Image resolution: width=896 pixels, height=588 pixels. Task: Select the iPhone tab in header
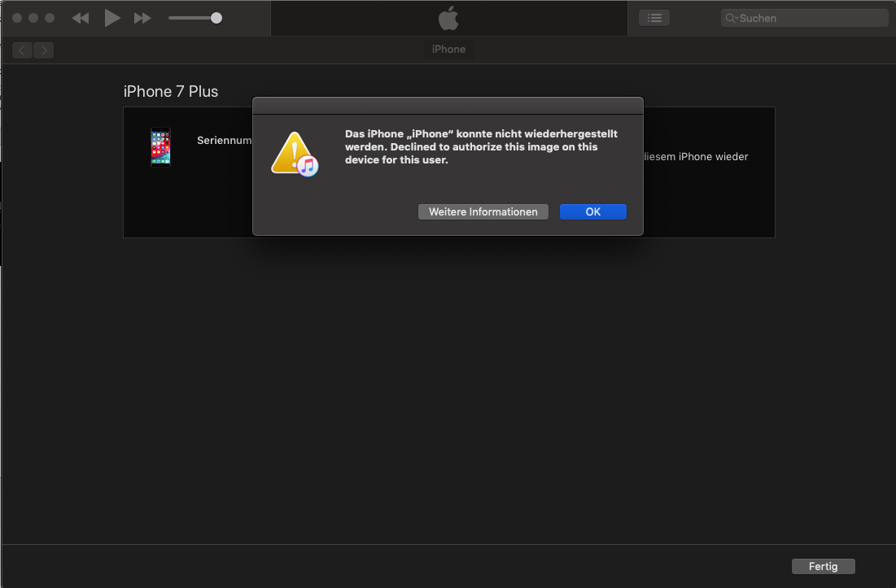pos(448,50)
